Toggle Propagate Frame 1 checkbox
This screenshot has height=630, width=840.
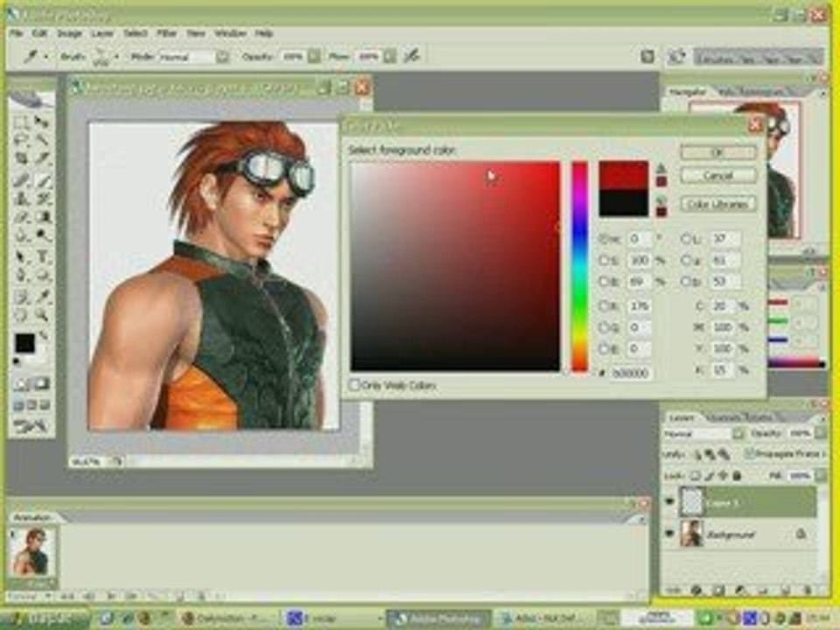751,454
